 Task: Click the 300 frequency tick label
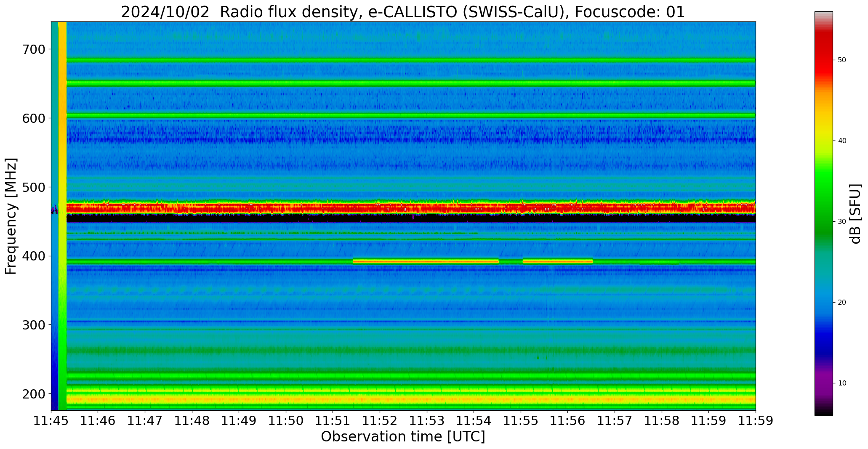33,325
